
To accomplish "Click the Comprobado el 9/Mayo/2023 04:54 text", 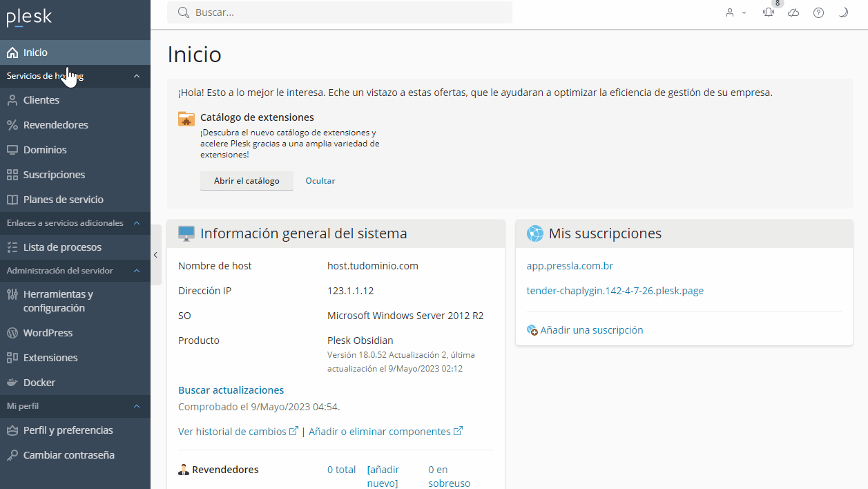I will pyautogui.click(x=259, y=407).
